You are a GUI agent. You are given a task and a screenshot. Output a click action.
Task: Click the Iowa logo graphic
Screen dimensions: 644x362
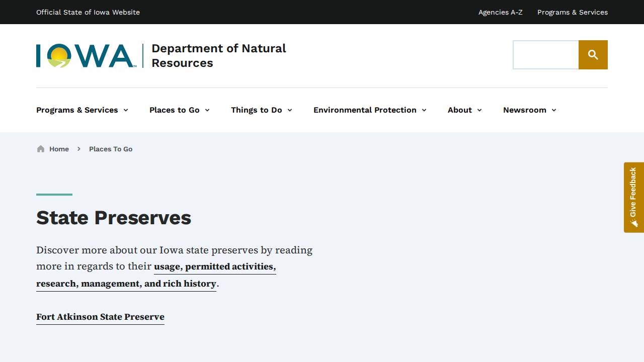tap(86, 54)
